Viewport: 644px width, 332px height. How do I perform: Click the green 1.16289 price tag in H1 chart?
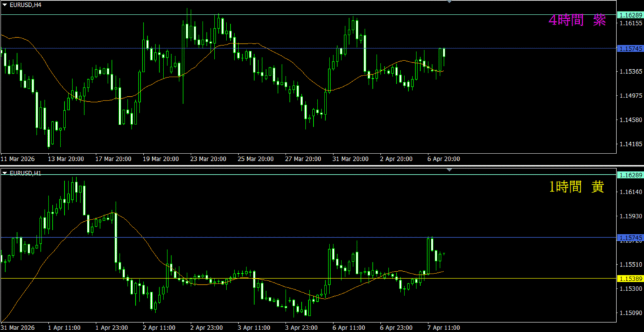pos(630,175)
